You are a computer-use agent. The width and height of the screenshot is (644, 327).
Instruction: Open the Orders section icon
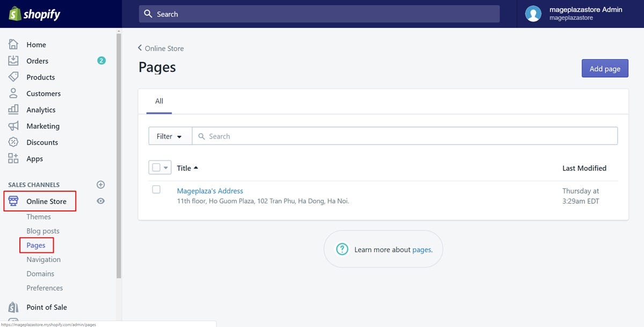[x=13, y=61]
